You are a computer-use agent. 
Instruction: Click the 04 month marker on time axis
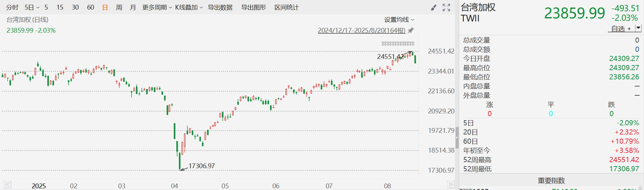coord(174,186)
